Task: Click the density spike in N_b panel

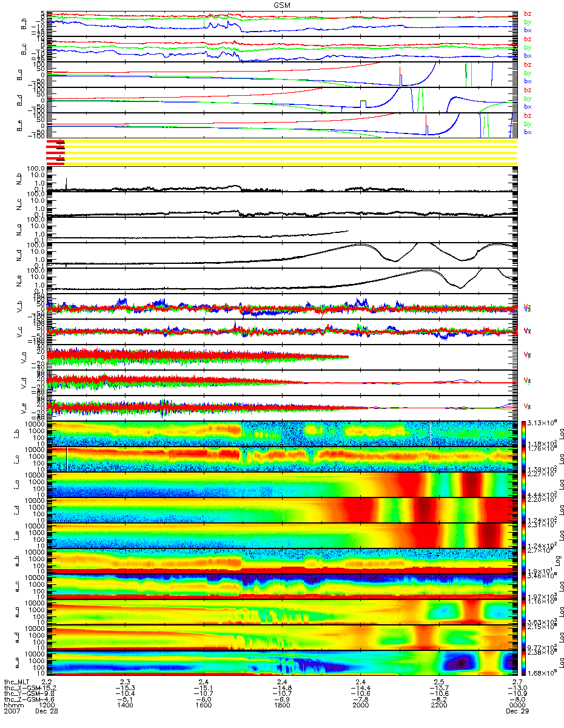Action: [x=65, y=183]
